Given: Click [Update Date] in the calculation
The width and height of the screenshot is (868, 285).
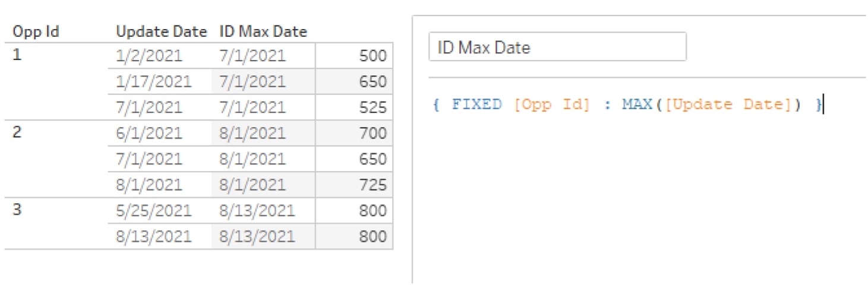Looking at the screenshot, I should [x=733, y=105].
